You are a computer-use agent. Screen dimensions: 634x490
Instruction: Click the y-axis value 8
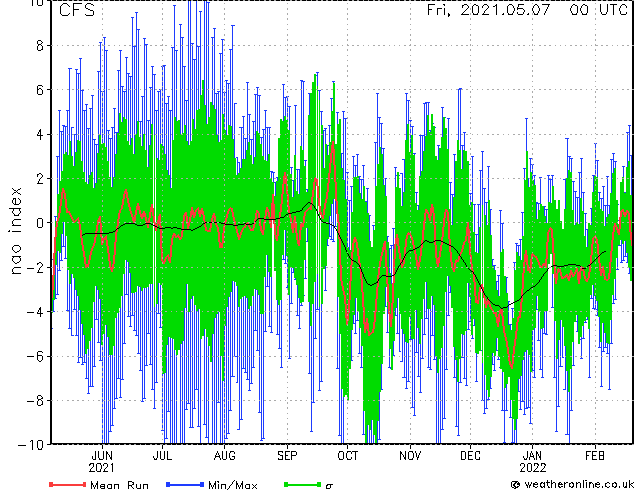(x=40, y=46)
